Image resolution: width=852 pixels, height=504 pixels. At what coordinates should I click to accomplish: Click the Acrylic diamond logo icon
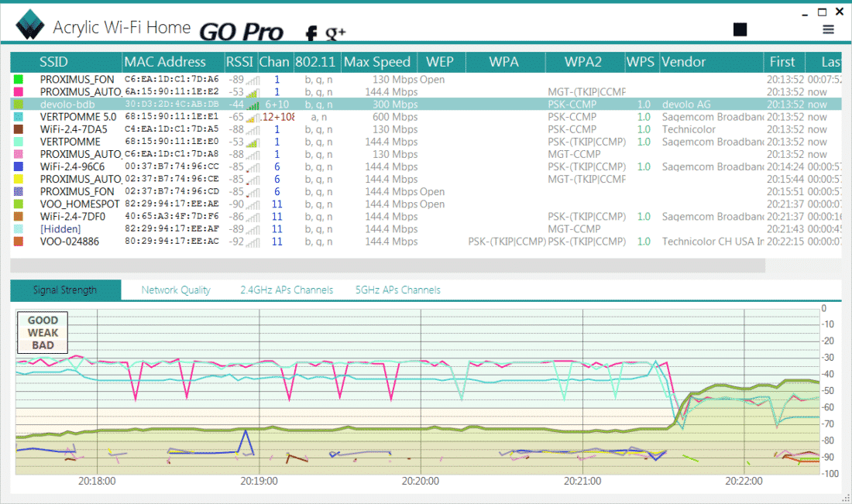[30, 25]
